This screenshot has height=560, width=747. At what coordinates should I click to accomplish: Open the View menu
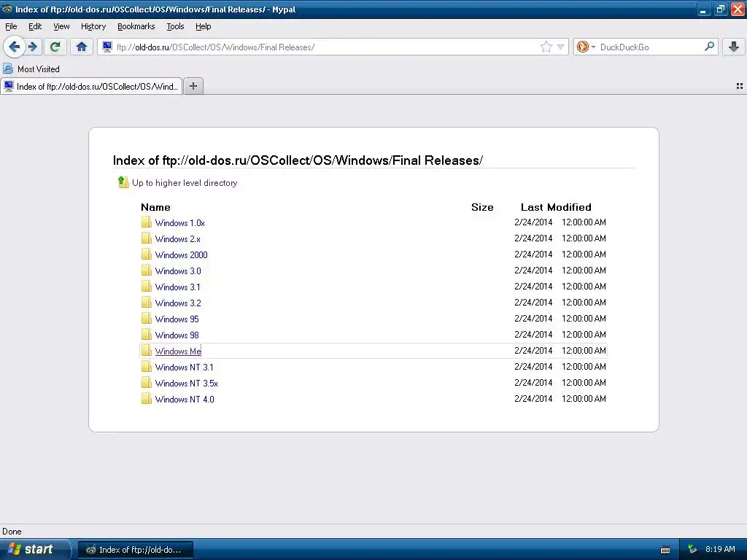coord(61,27)
